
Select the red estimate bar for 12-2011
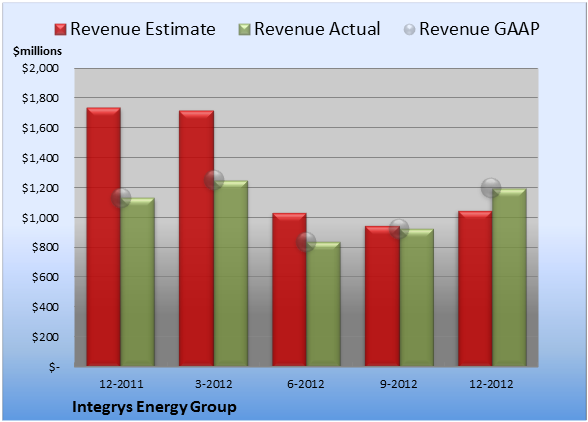pyautogui.click(x=104, y=237)
